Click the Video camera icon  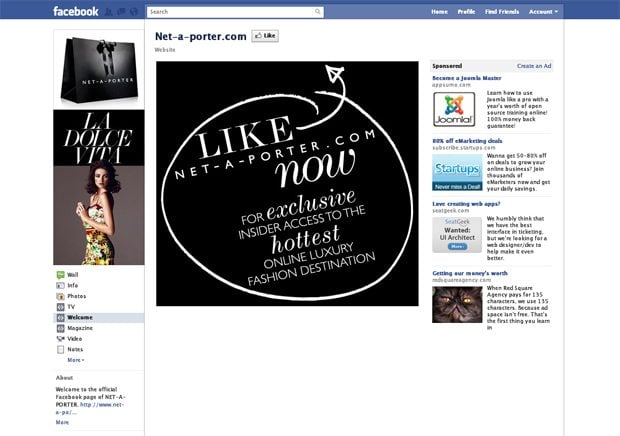point(60,339)
